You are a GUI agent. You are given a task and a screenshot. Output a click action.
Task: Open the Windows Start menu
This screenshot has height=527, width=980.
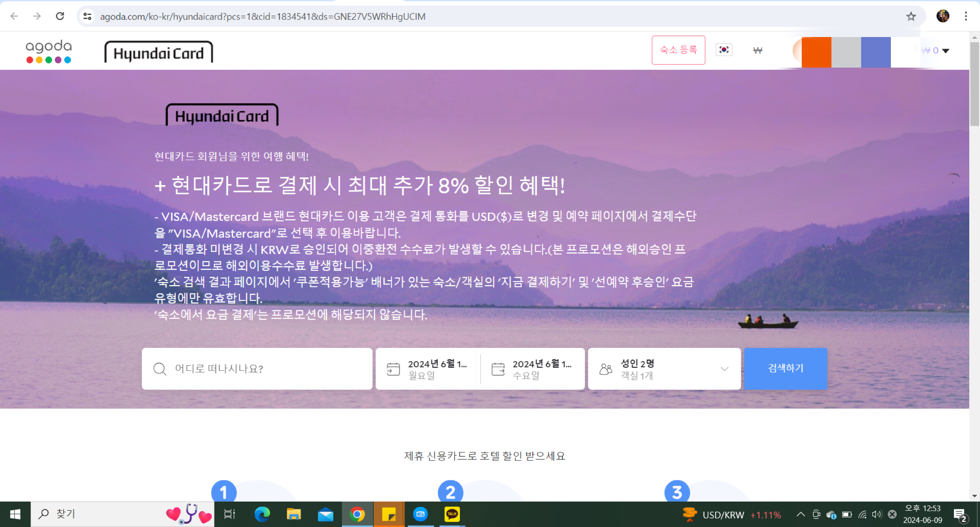(x=15, y=514)
